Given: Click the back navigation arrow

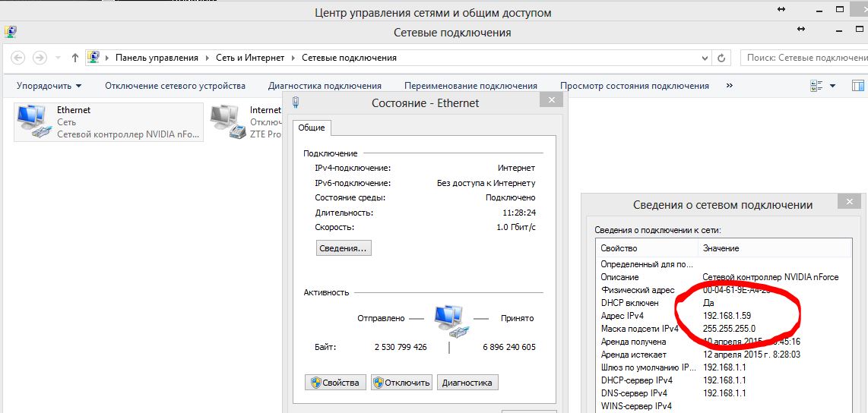Looking at the screenshot, I should pyautogui.click(x=18, y=58).
